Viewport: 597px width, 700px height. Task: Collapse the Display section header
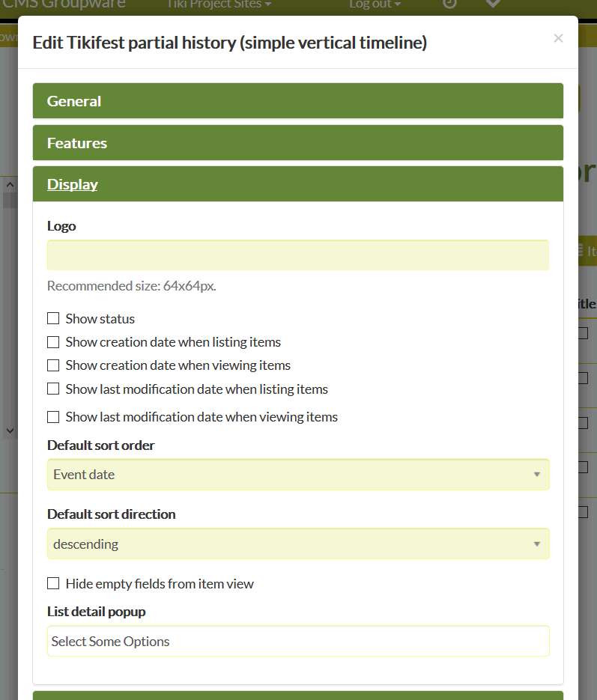pos(73,184)
